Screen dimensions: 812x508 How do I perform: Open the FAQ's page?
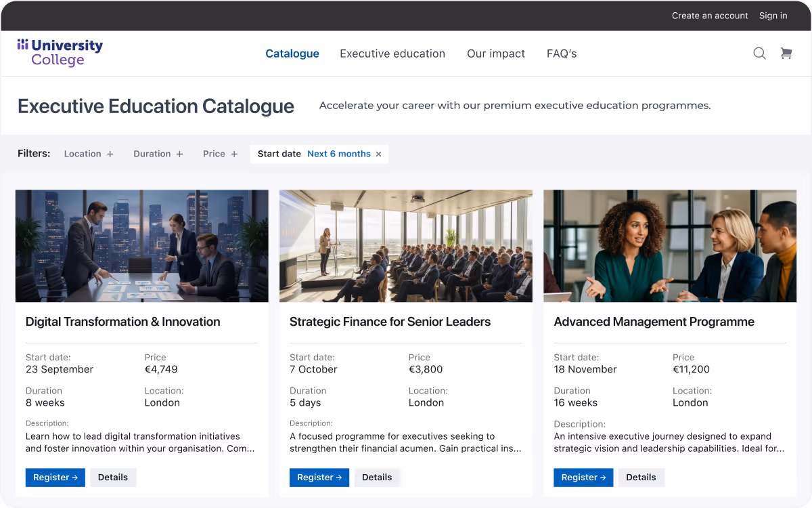click(562, 54)
